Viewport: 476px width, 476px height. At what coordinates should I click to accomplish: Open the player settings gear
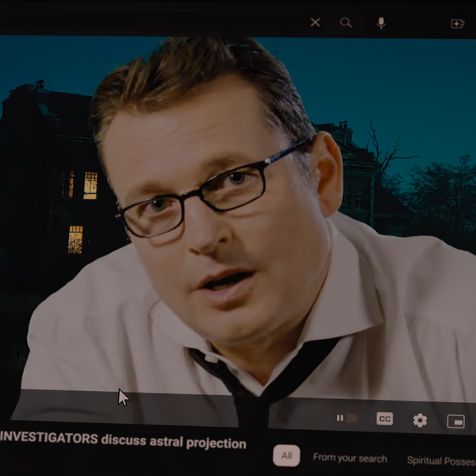(x=420, y=420)
